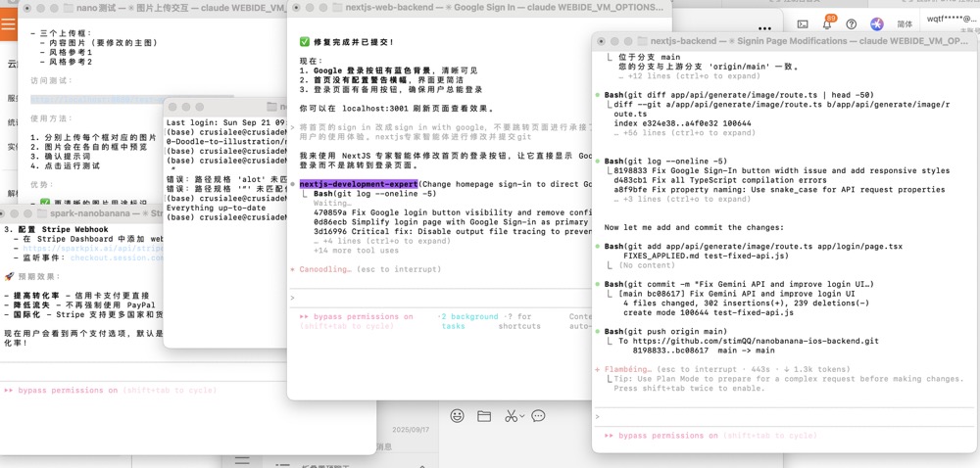The image size is (980, 468).
Task: Select the scissors screenshot tool
Action: click(x=510, y=416)
